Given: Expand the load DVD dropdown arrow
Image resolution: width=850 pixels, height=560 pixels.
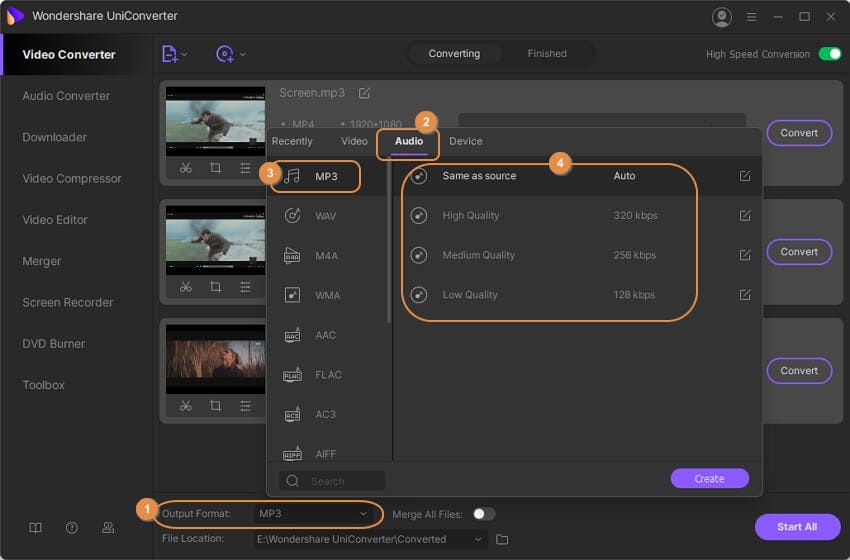Looking at the screenshot, I should 243,54.
